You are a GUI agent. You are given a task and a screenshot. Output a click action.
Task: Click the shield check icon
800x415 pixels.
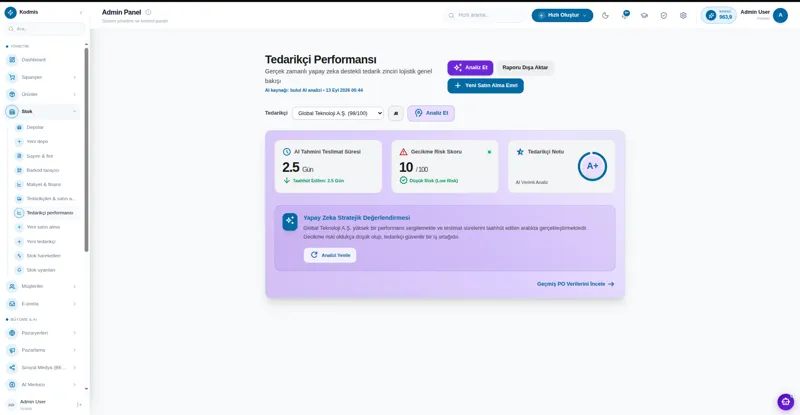pyautogui.click(x=664, y=15)
